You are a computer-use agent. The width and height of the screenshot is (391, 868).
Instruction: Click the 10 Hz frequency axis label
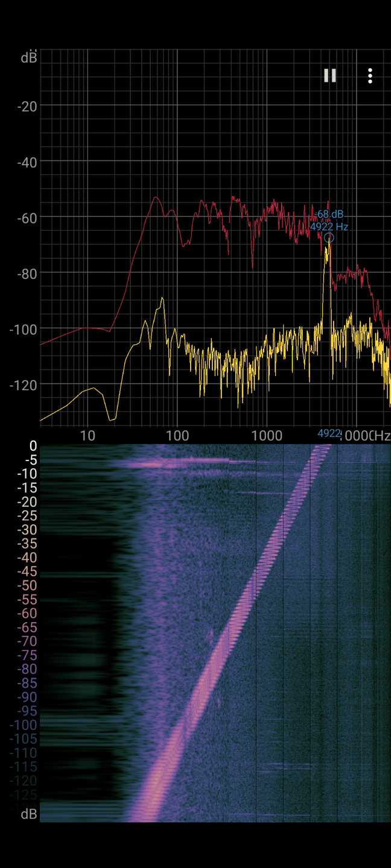pyautogui.click(x=87, y=436)
